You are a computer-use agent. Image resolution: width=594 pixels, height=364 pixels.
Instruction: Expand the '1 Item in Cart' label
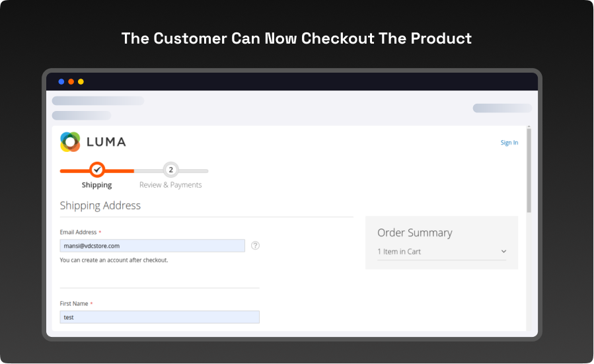[x=399, y=252]
